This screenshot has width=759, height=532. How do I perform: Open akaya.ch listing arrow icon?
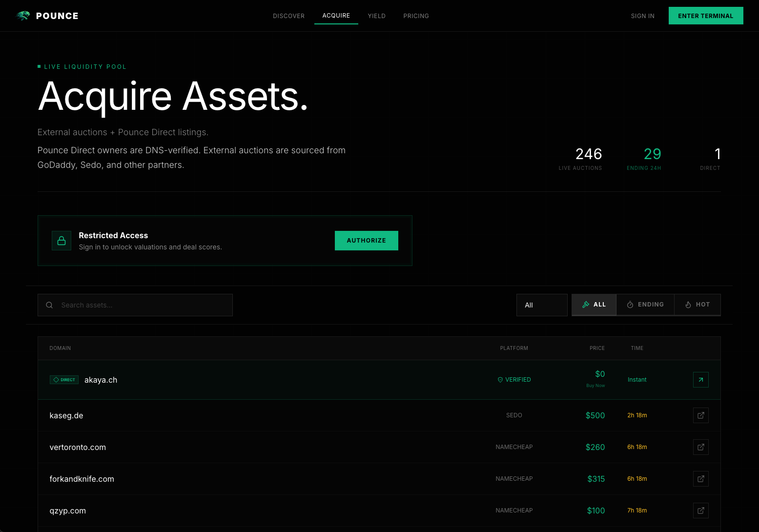(701, 380)
